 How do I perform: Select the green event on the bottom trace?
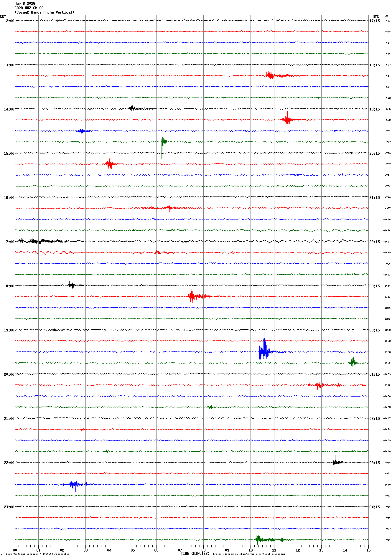(259, 539)
